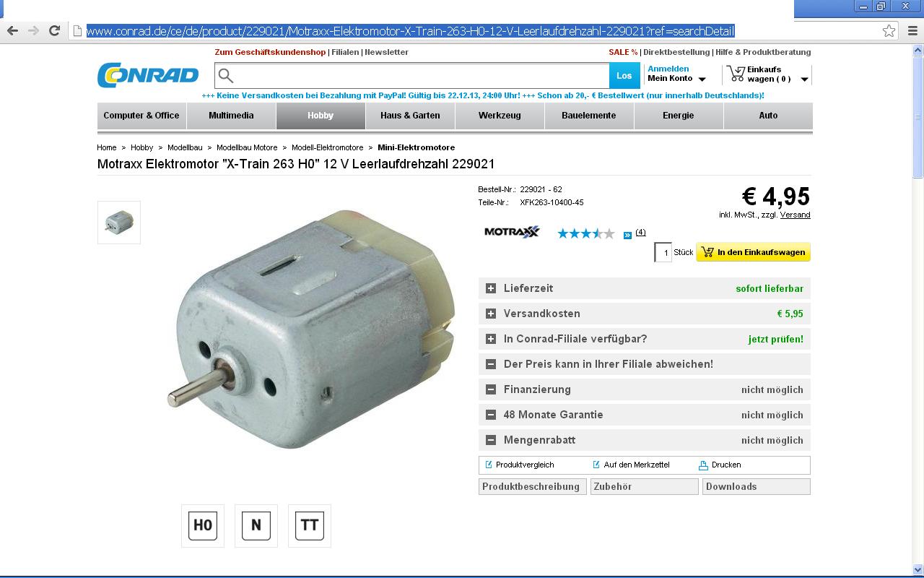Click the browser address bar URL
The width and height of the screenshot is (924, 578).
click(x=410, y=30)
